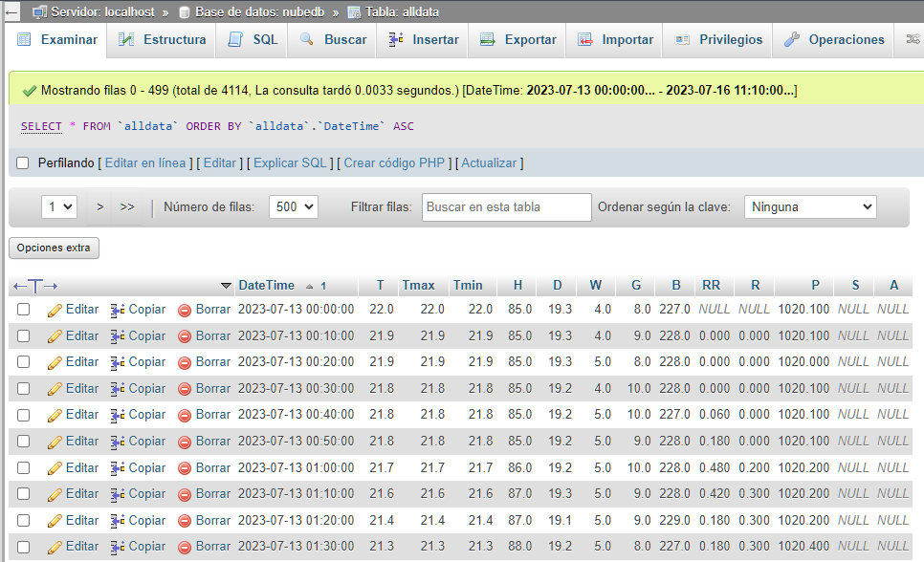
Task: Check the row 2023-07-13 00:30:00 checkbox
Action: pyautogui.click(x=24, y=388)
